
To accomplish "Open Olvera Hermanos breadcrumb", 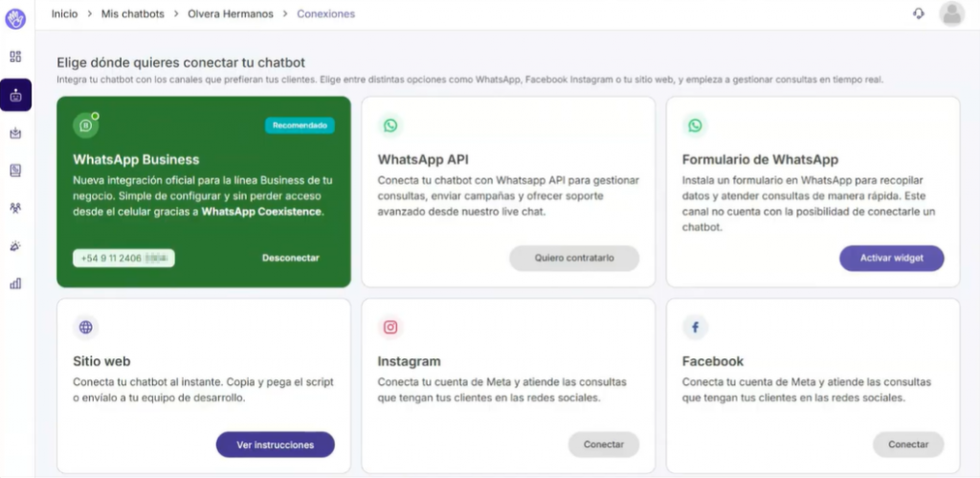I will click(x=231, y=13).
